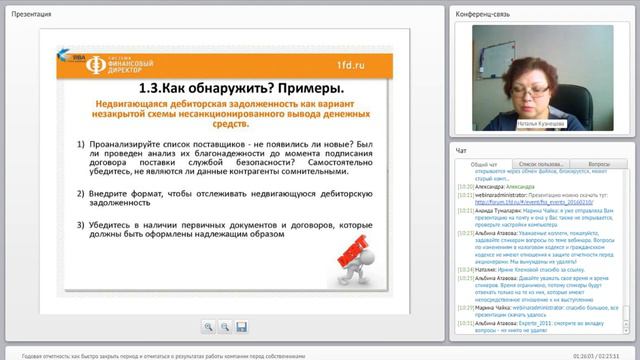This screenshot has height=360, width=640.
Task: Open forum.1fd.ru presentation download link in chat
Action: [534, 202]
